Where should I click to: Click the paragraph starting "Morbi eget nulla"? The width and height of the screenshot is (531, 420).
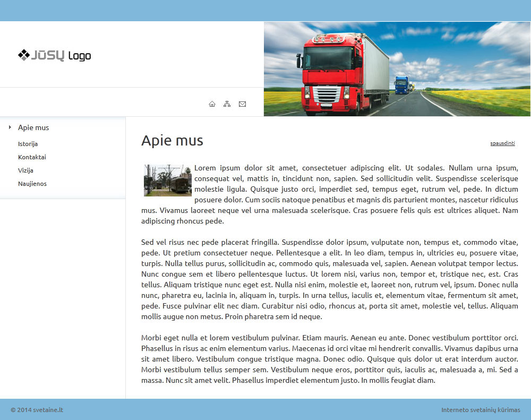pos(330,359)
